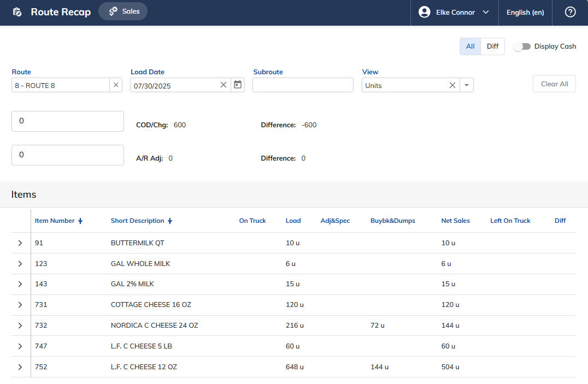Expand row 143 GAL 2% MILK

(20, 284)
